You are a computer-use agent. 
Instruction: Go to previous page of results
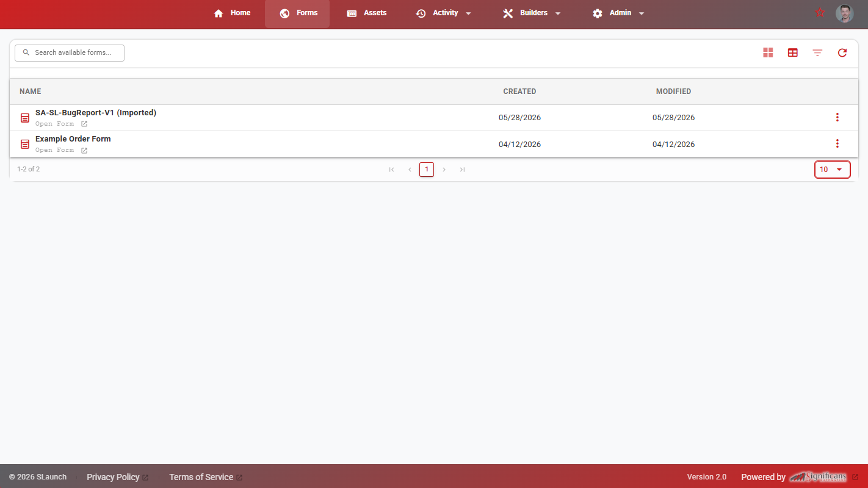coord(410,170)
